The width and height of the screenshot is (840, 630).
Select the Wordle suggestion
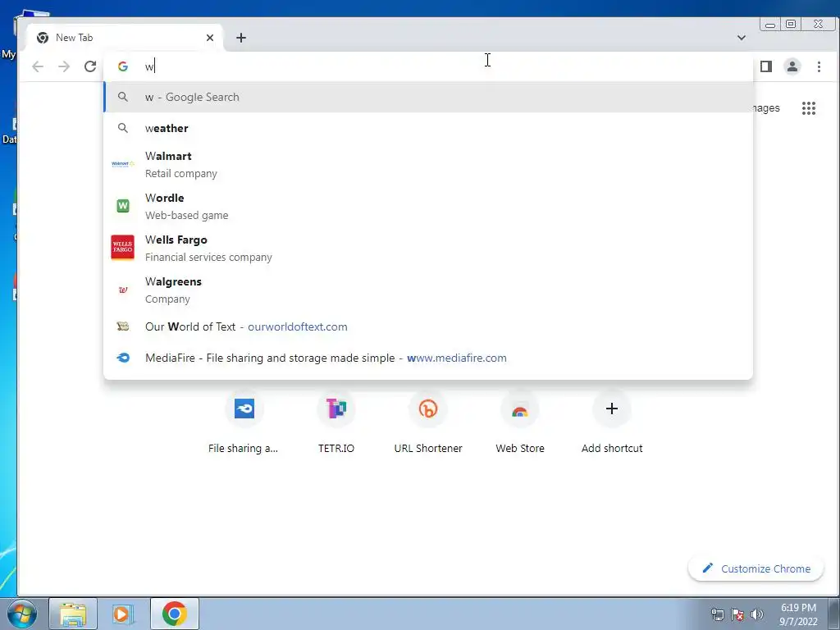click(428, 206)
